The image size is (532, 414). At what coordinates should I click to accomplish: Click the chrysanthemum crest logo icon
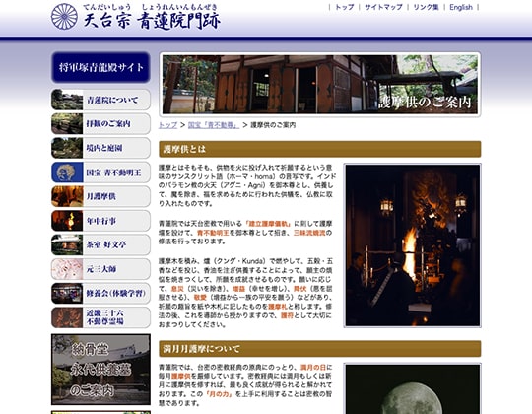pyautogui.click(x=64, y=17)
